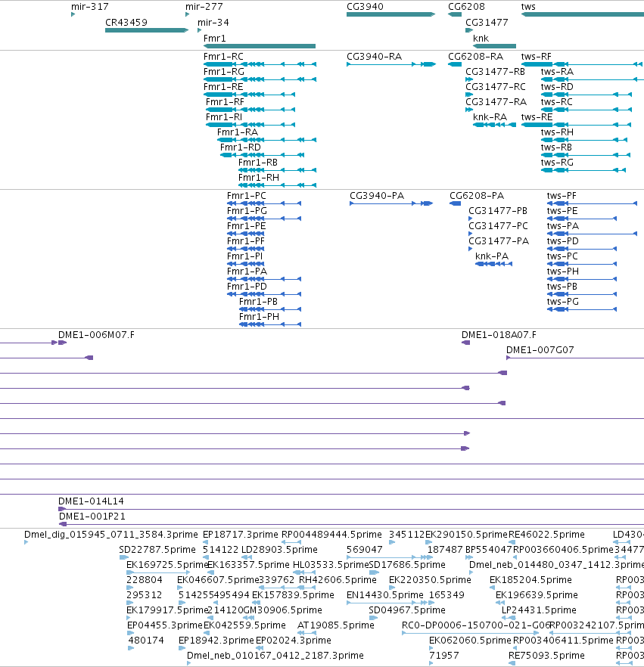Click the SD04967.5prime EST

[x=373, y=618]
